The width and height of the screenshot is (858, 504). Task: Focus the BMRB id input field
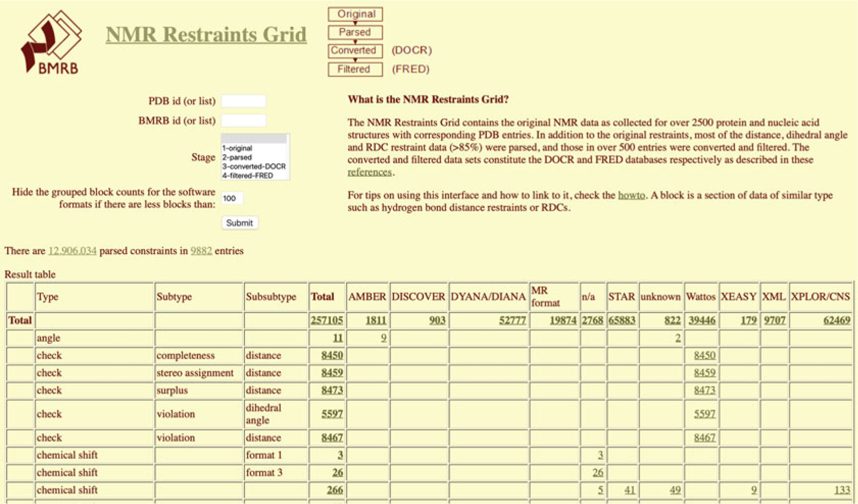point(244,121)
